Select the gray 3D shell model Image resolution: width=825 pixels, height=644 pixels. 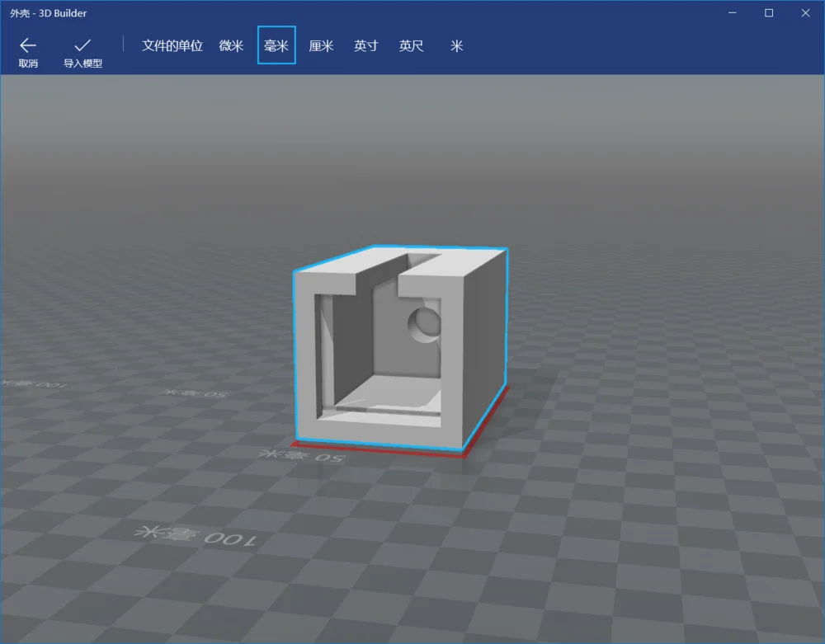click(x=400, y=347)
